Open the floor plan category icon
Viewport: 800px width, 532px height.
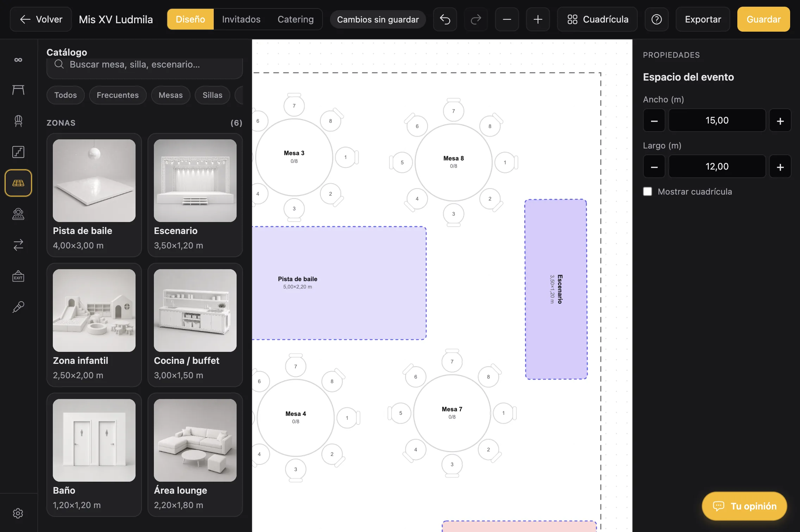click(18, 152)
